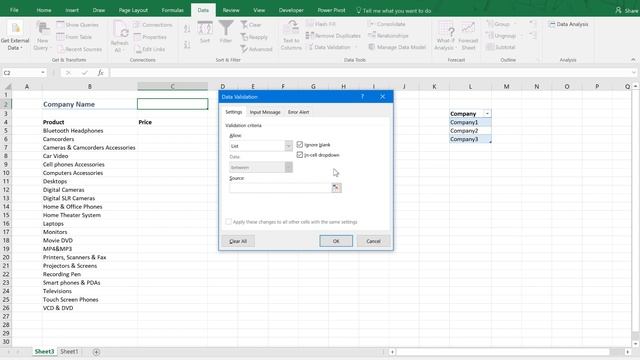The image size is (640, 360).
Task: Open the Name Box dropdown arrow
Action: tap(42, 73)
